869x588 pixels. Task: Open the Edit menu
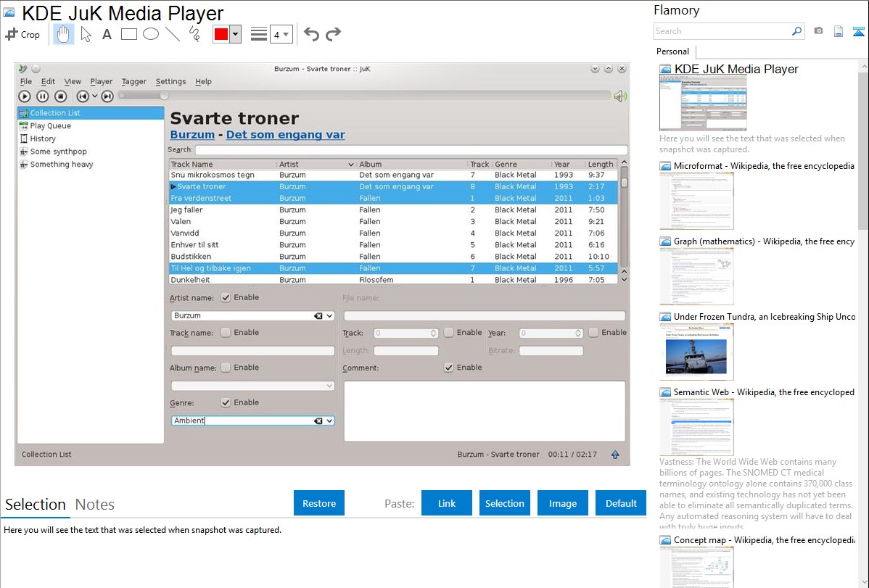[48, 81]
